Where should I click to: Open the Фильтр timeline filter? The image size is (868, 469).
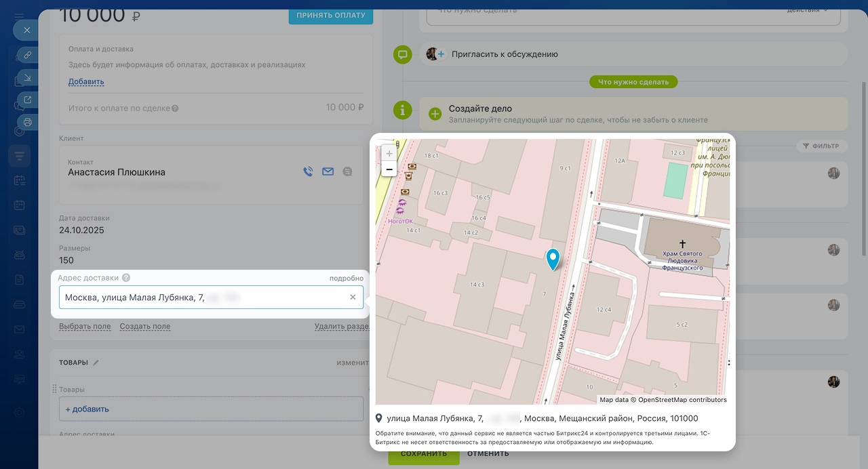click(x=821, y=146)
